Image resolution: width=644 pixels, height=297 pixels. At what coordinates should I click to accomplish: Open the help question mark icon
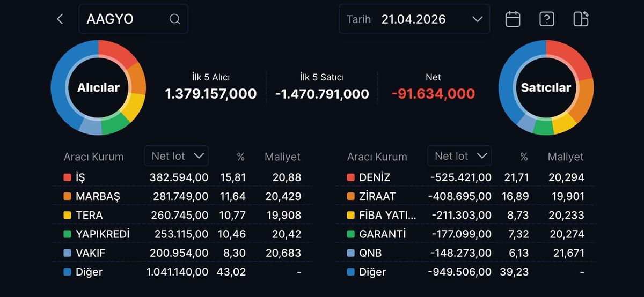tap(546, 19)
